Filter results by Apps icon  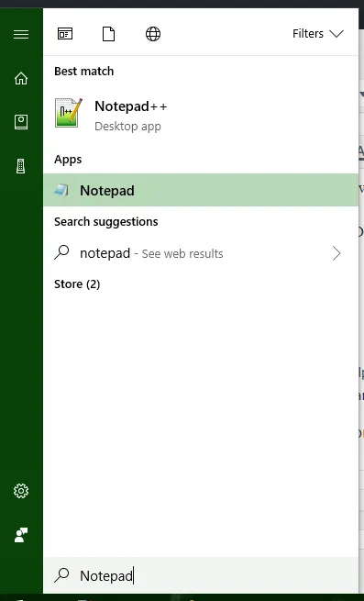[65, 34]
